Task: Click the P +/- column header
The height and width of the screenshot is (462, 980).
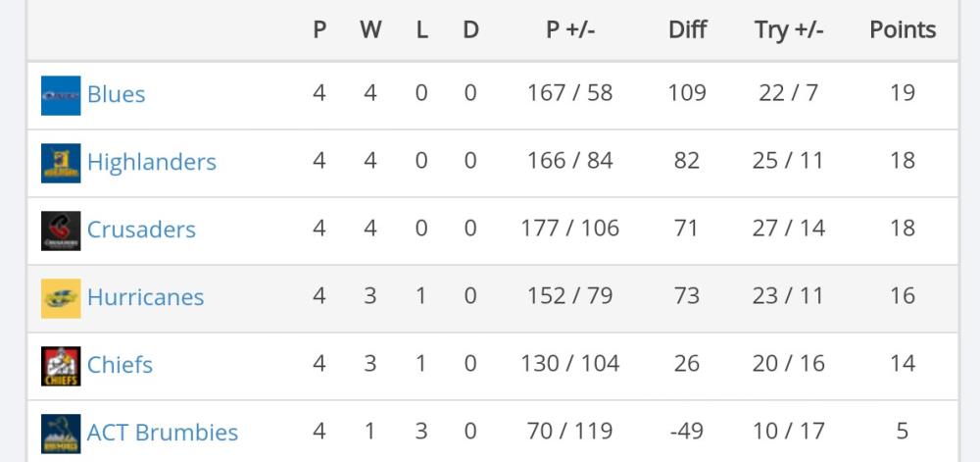Action: pyautogui.click(x=570, y=29)
